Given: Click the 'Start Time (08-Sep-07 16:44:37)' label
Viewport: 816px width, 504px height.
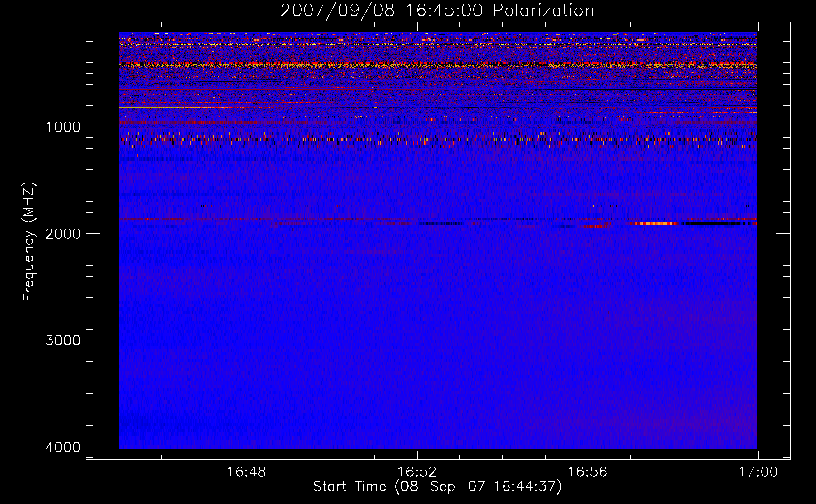Looking at the screenshot, I should (437, 487).
